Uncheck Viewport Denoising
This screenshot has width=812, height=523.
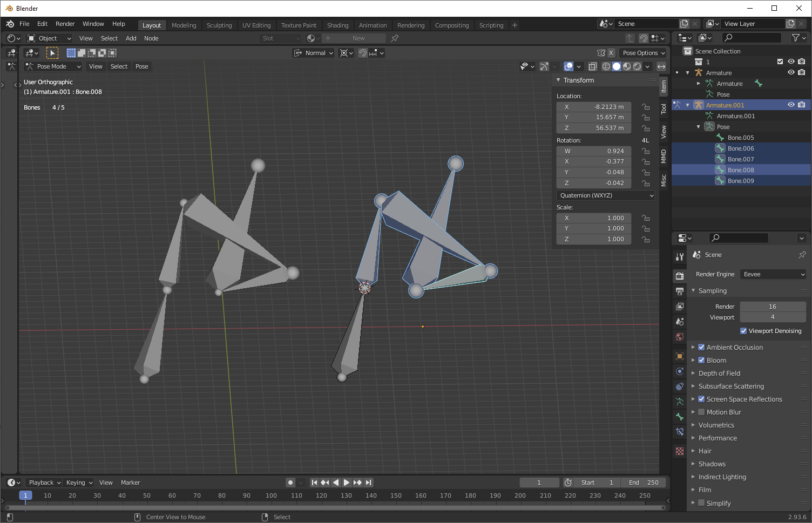pos(743,331)
